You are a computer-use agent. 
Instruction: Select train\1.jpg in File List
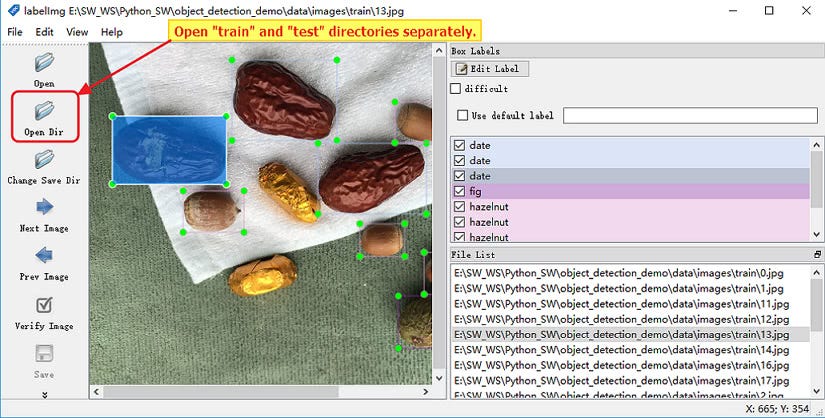630,288
